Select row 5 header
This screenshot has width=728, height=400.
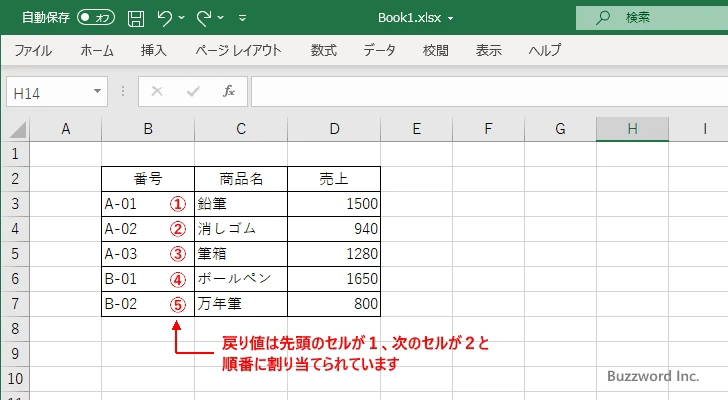[15, 254]
